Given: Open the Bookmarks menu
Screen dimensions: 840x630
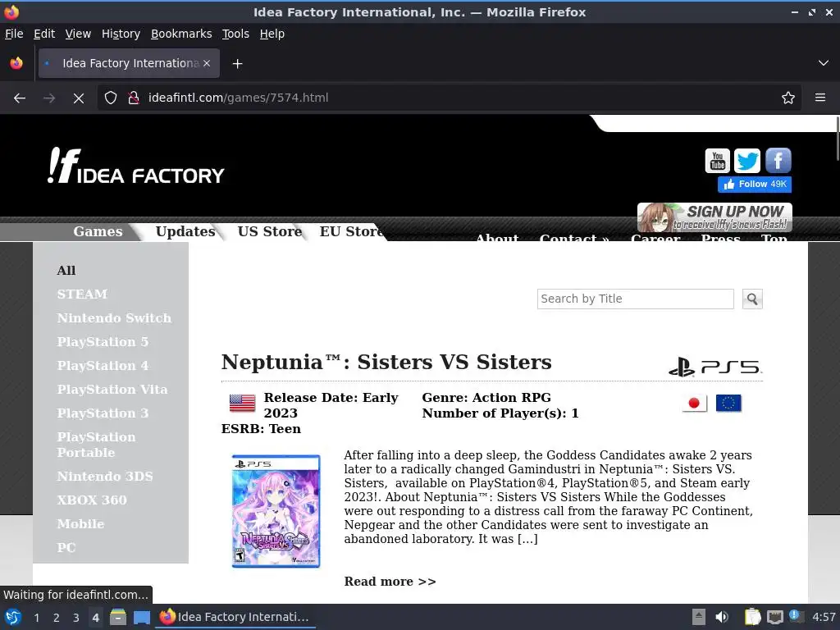Looking at the screenshot, I should (181, 34).
